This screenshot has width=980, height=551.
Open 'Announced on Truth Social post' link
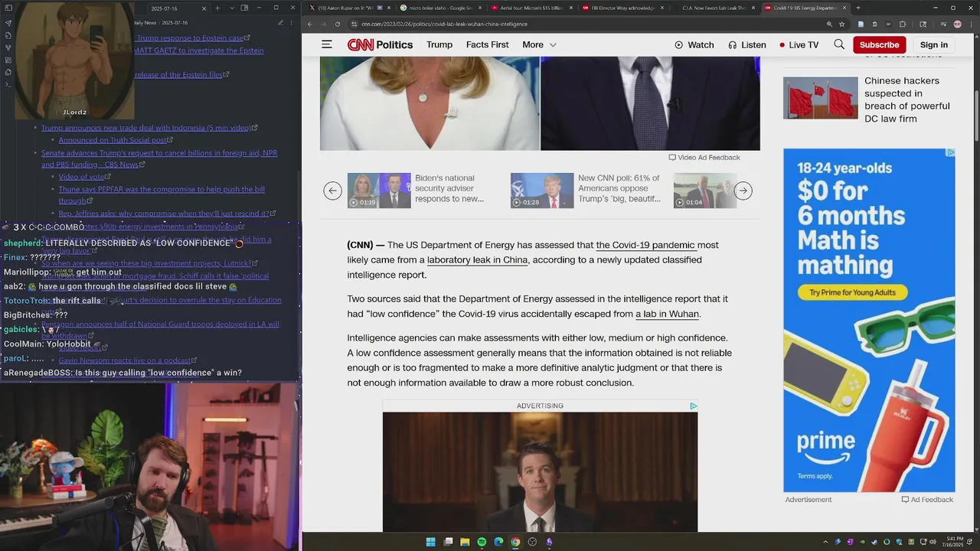click(113, 140)
